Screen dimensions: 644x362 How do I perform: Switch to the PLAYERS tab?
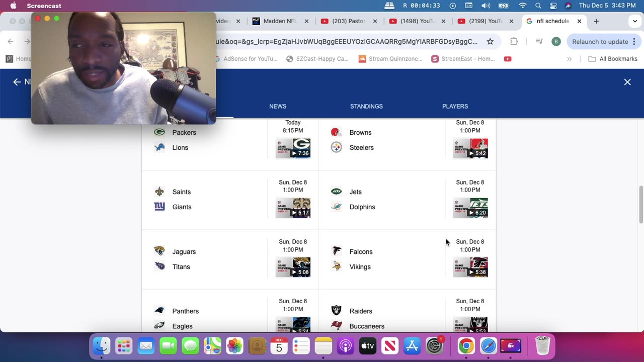point(455,106)
